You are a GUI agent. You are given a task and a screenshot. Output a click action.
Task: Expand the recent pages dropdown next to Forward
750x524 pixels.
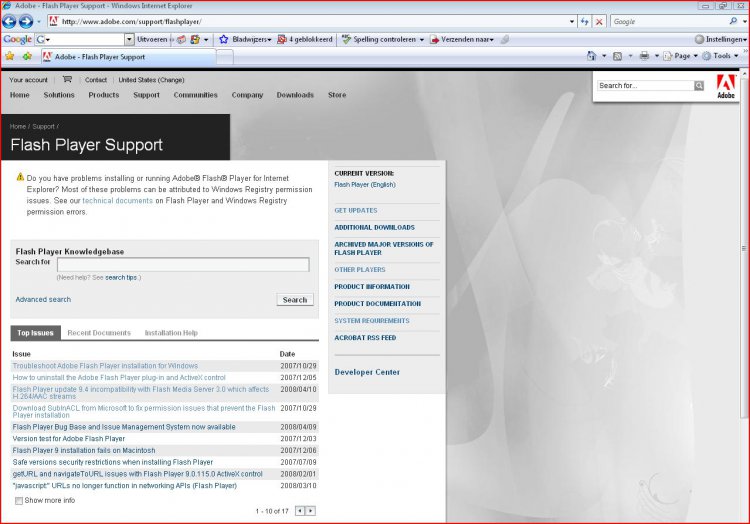[x=39, y=22]
